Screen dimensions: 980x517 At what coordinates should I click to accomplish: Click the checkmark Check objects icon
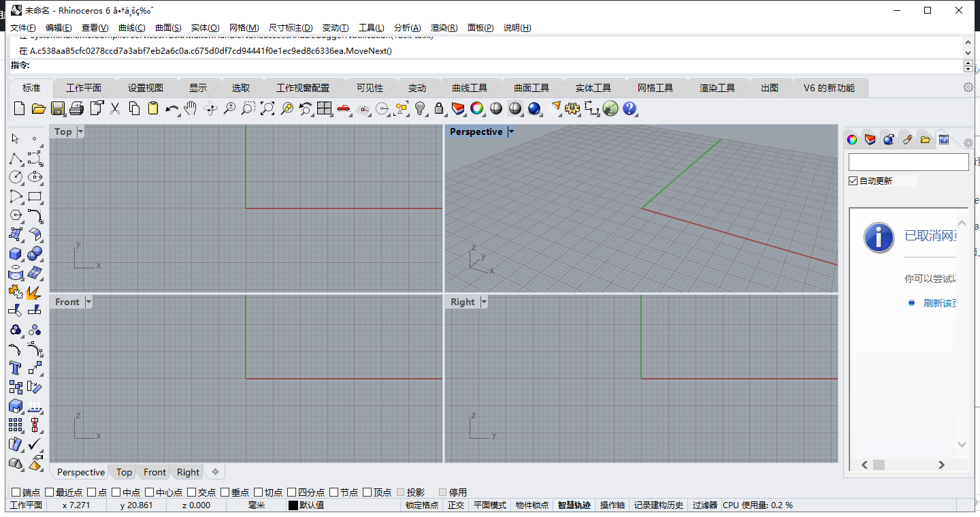pyautogui.click(x=35, y=444)
